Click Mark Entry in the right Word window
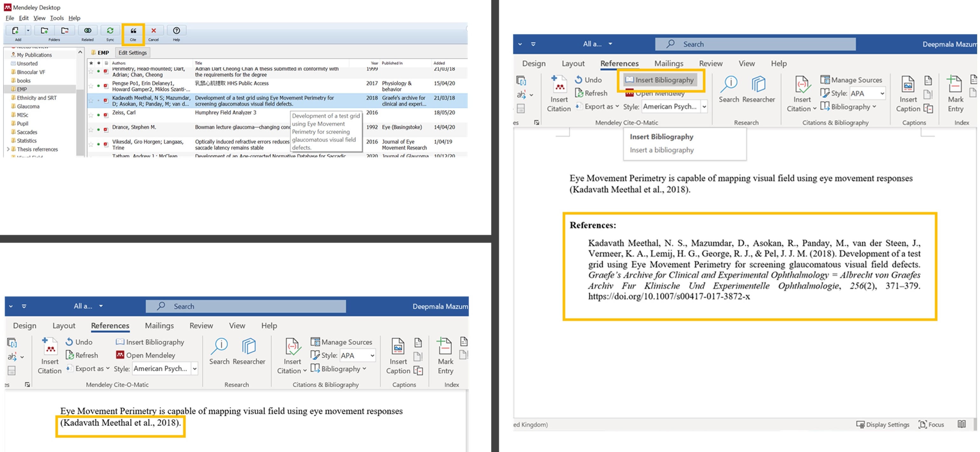 [x=955, y=93]
